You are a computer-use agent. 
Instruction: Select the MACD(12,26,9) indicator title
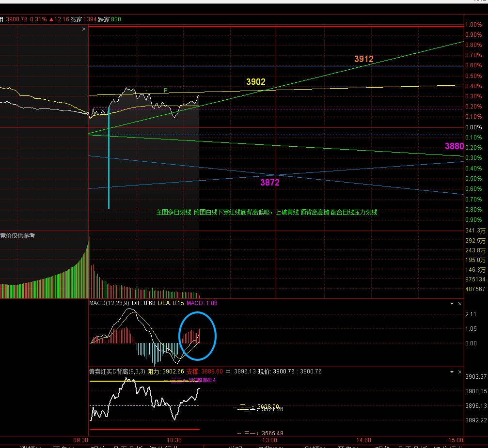coord(109,303)
